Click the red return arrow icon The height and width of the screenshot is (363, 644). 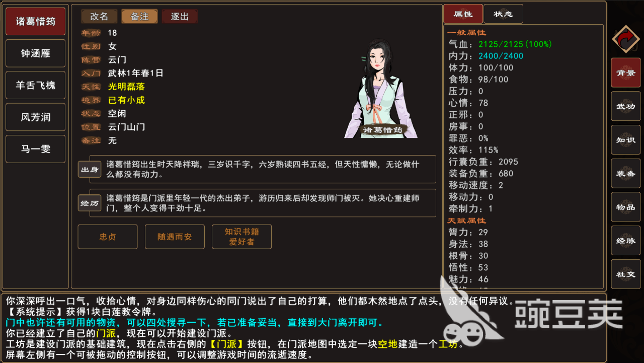[x=625, y=39]
